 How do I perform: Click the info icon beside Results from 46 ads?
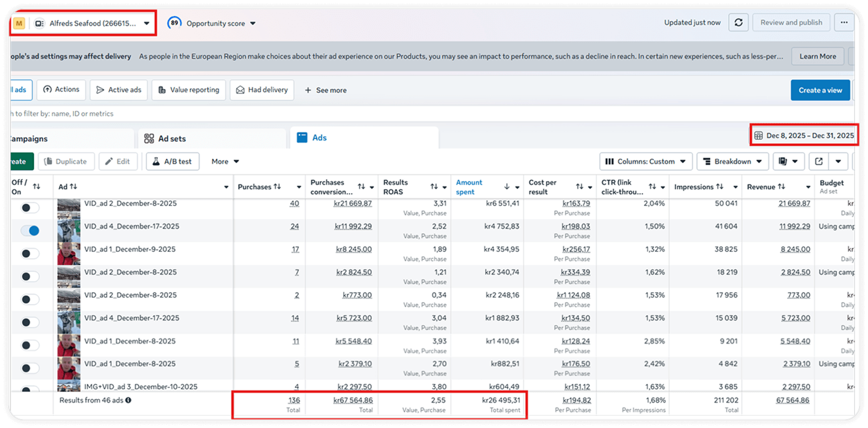click(128, 400)
